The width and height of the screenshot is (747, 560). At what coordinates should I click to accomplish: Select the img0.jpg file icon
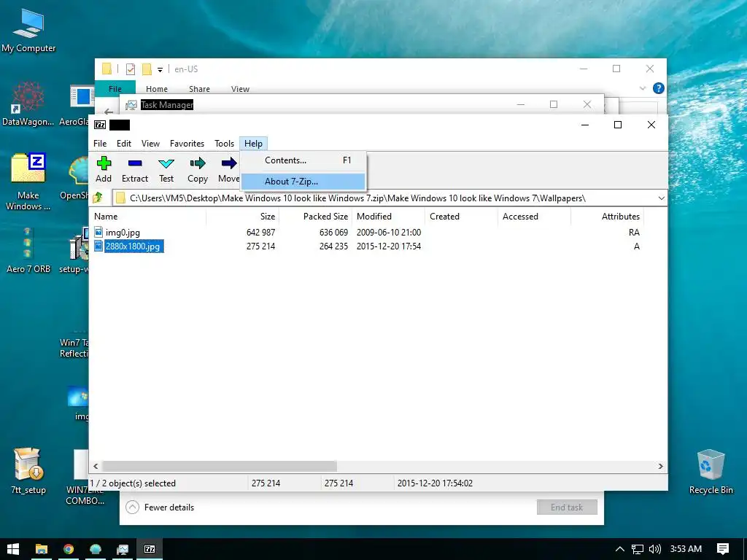(x=98, y=233)
